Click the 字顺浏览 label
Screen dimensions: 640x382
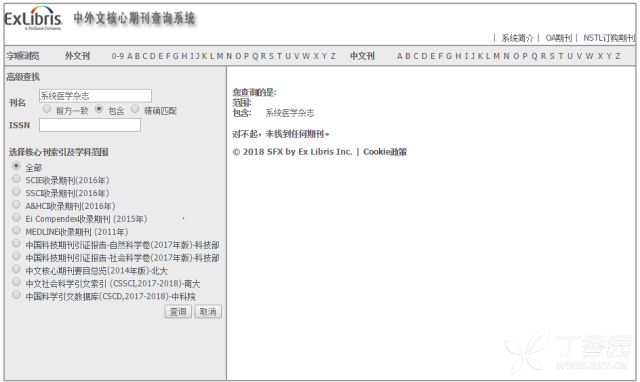(23, 56)
